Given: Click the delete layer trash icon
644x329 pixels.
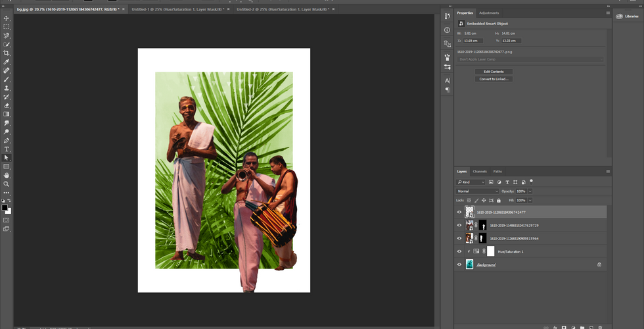Looking at the screenshot, I should tap(600, 326).
